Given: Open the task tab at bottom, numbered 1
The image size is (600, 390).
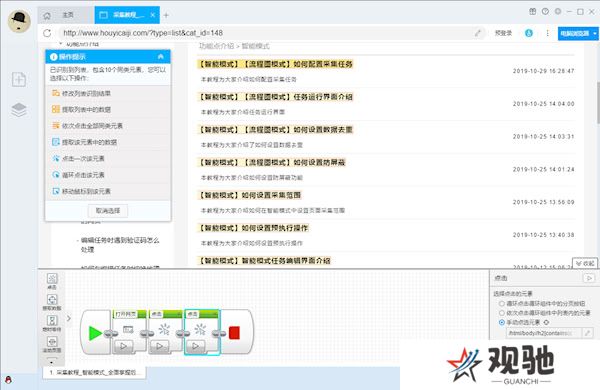Looking at the screenshot, I should click(x=95, y=372).
